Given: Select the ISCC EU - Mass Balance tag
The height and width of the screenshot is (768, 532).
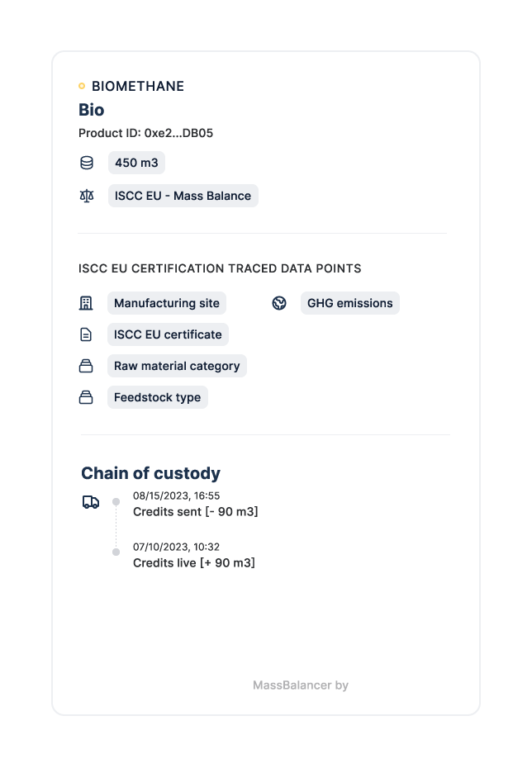Looking at the screenshot, I should [x=183, y=196].
